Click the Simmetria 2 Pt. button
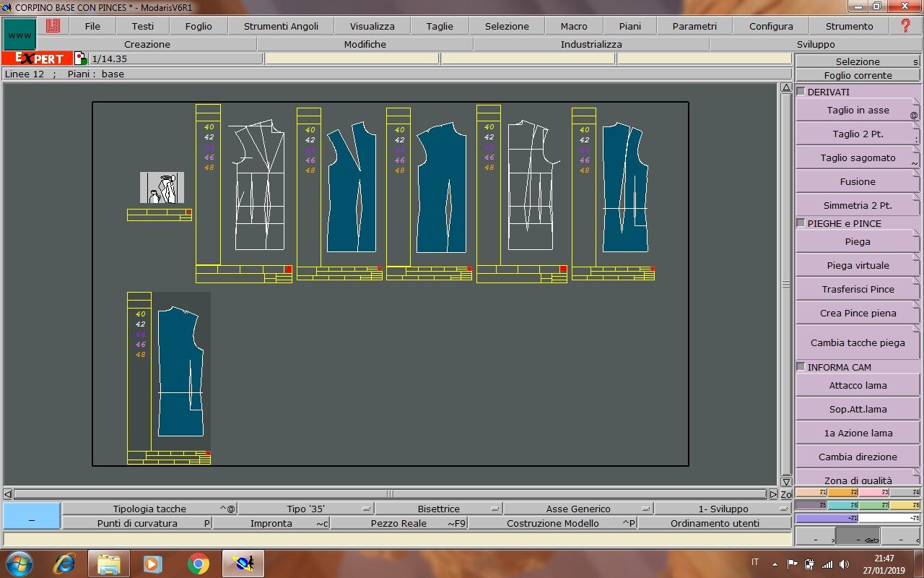 [858, 205]
